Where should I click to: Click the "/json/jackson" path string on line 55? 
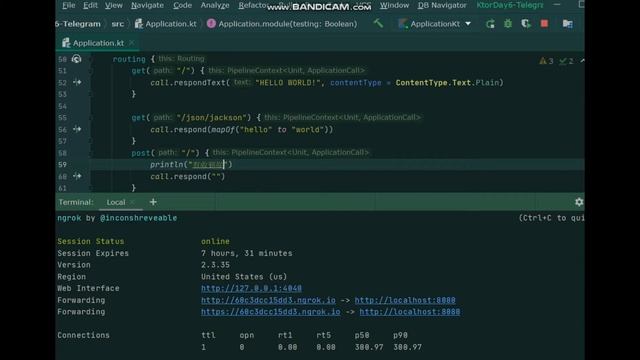[x=211, y=118]
